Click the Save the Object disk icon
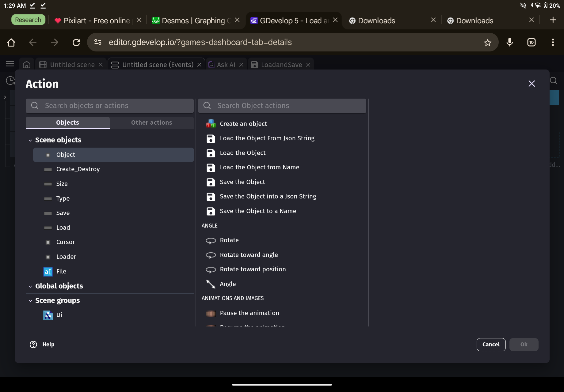 coord(211,182)
